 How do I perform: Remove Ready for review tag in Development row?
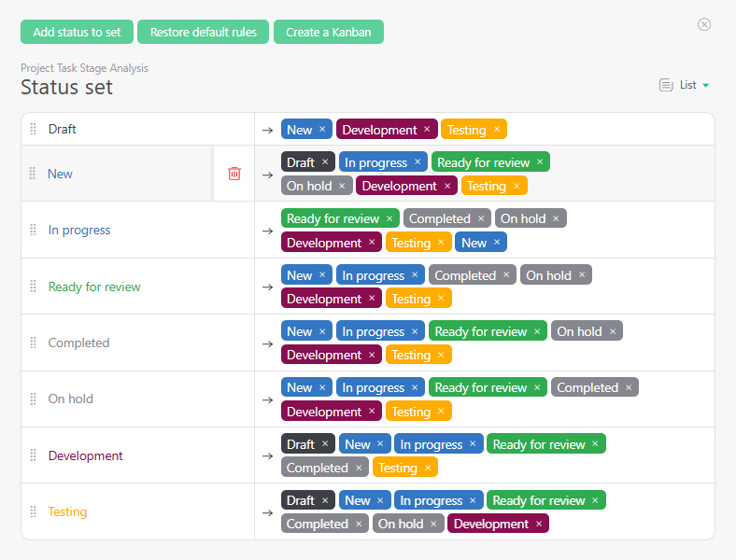(x=596, y=444)
